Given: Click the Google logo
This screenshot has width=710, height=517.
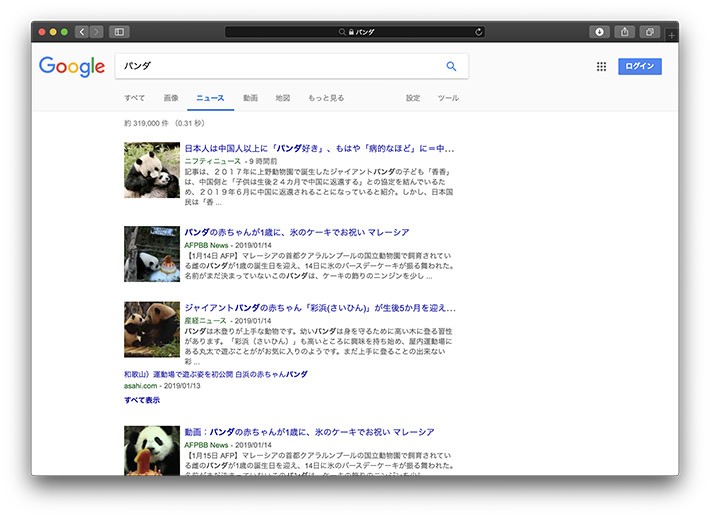Looking at the screenshot, I should (x=72, y=67).
